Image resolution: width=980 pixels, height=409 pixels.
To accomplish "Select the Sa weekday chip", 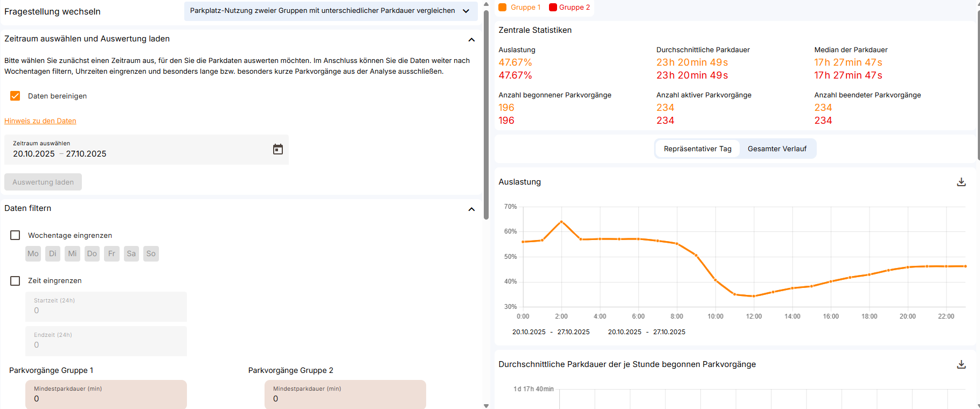I will 131,253.
